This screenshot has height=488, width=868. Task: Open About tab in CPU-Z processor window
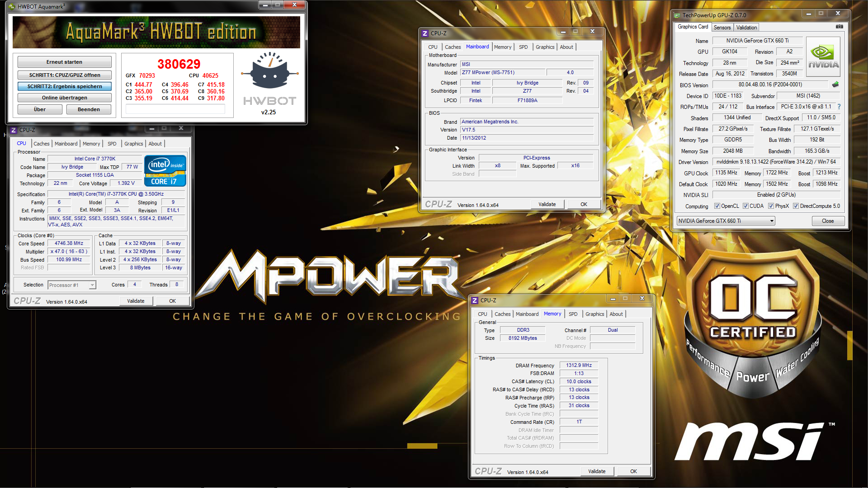tap(155, 144)
